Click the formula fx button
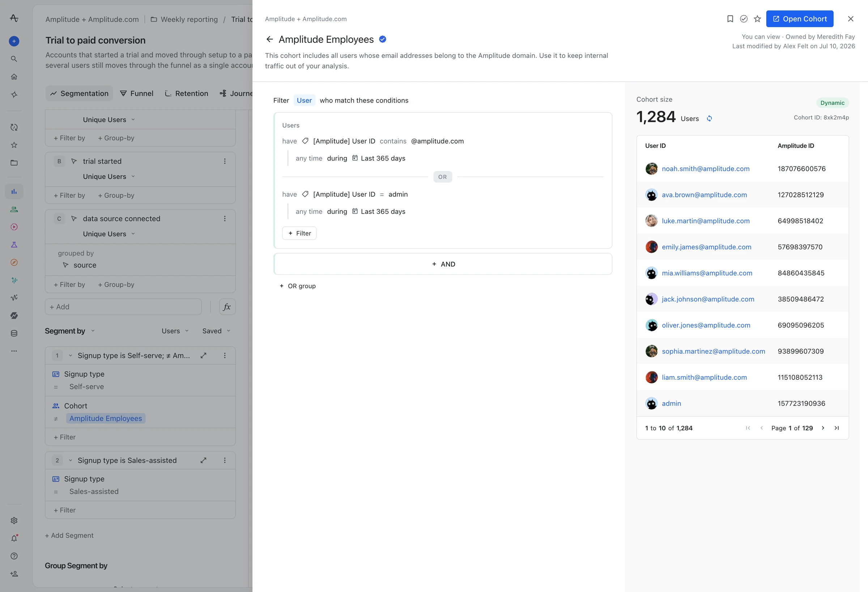Screen dimensions: 868x592 coord(227,307)
